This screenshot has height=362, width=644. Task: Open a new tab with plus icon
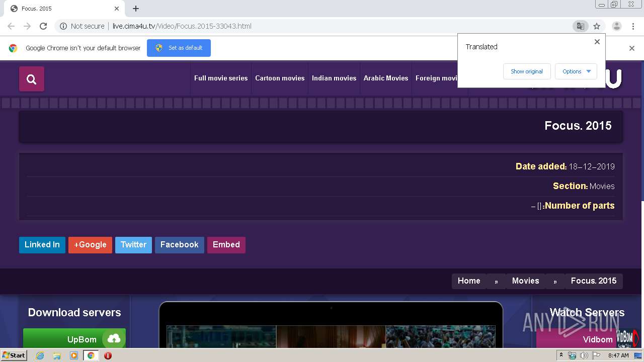(136, 9)
